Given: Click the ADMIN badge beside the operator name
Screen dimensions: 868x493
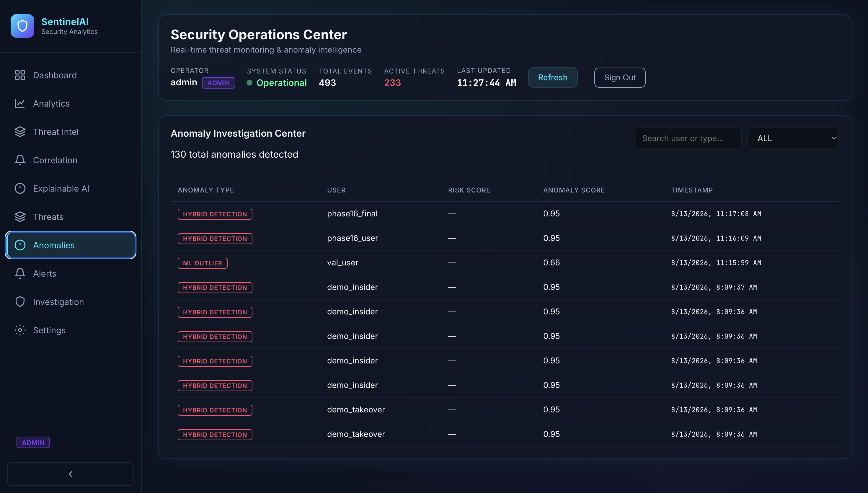Looking at the screenshot, I should click(218, 83).
